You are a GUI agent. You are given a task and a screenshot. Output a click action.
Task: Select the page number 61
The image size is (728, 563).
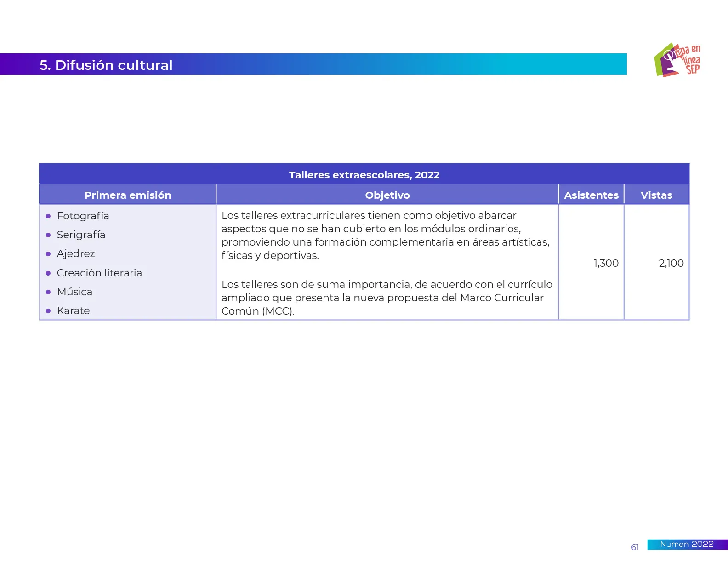coord(635,547)
